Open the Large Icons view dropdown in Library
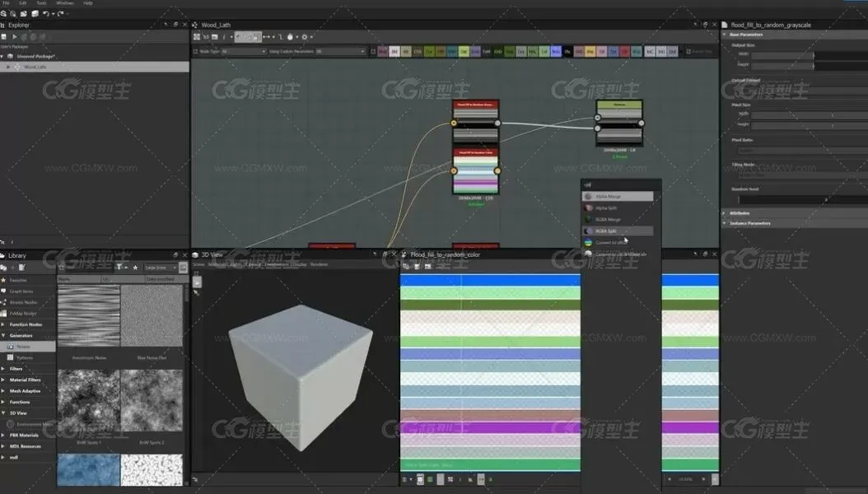 [161, 268]
